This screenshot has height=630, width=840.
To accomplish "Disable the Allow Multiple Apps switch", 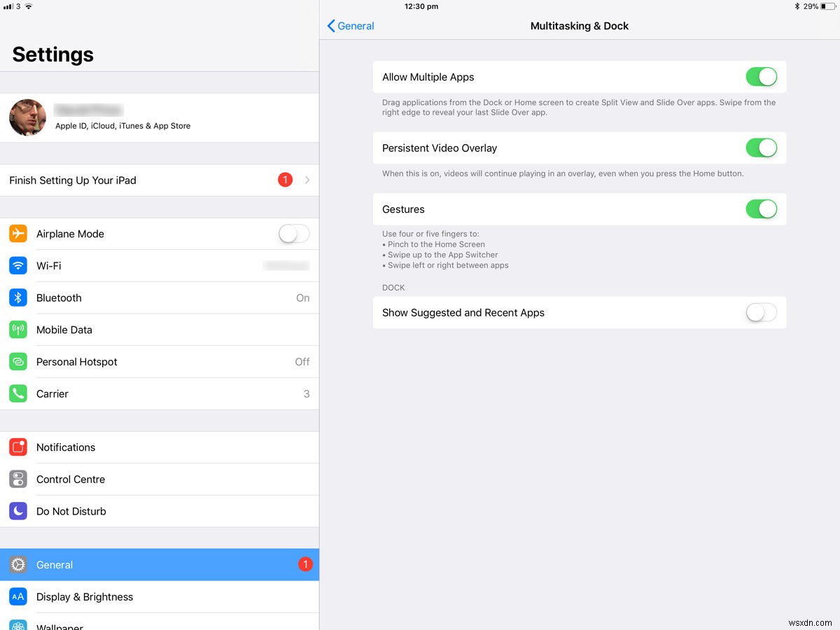I will 762,77.
